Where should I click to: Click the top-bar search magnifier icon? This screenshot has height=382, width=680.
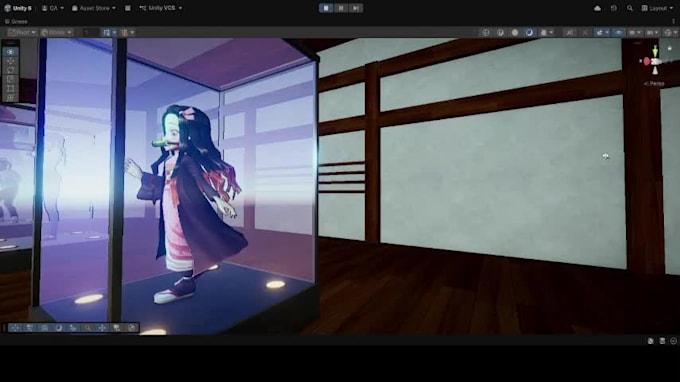coord(630,8)
